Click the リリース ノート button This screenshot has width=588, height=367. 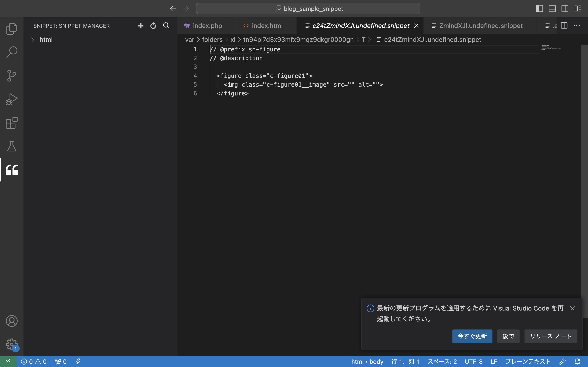coord(551,336)
